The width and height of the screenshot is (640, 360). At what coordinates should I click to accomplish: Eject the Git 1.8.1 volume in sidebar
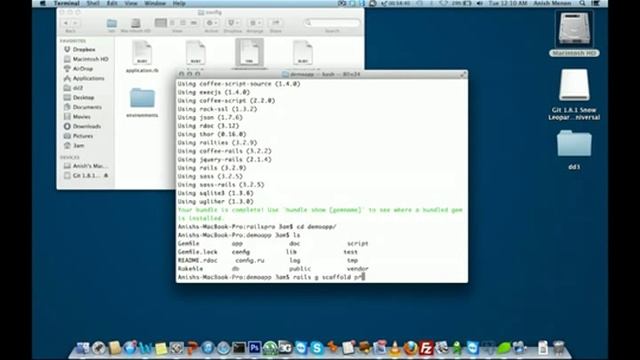click(x=106, y=176)
